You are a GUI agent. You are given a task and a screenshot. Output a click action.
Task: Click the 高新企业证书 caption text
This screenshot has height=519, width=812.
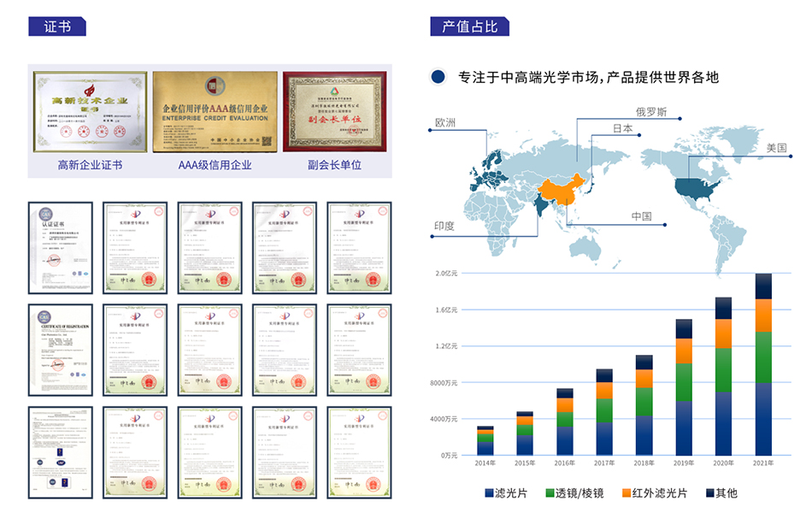90,164
